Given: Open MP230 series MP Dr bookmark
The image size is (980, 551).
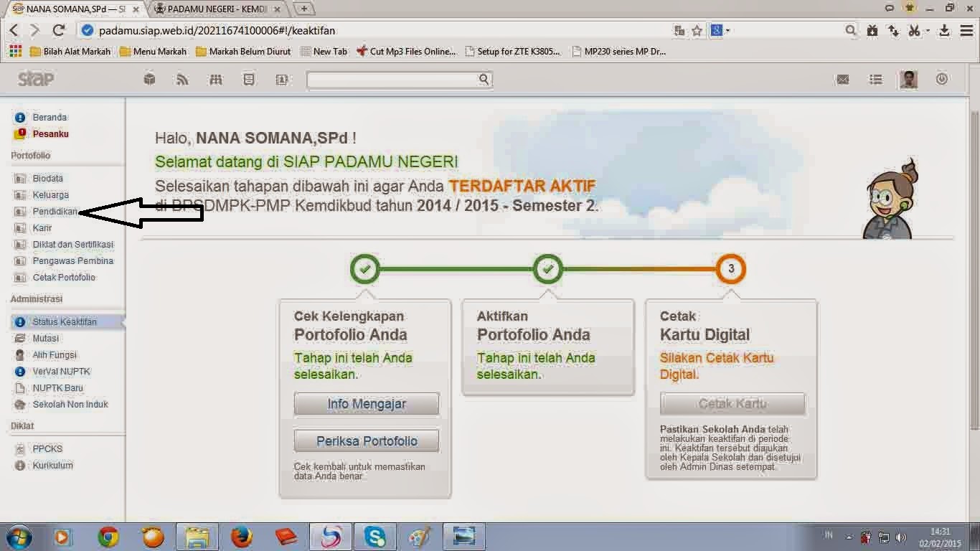Looking at the screenshot, I should (x=619, y=51).
